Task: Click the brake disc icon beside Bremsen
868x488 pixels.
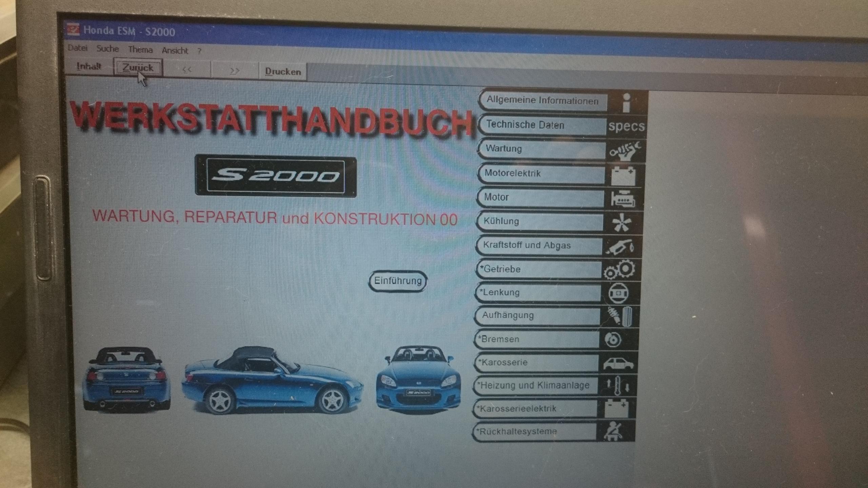Action: click(x=613, y=339)
